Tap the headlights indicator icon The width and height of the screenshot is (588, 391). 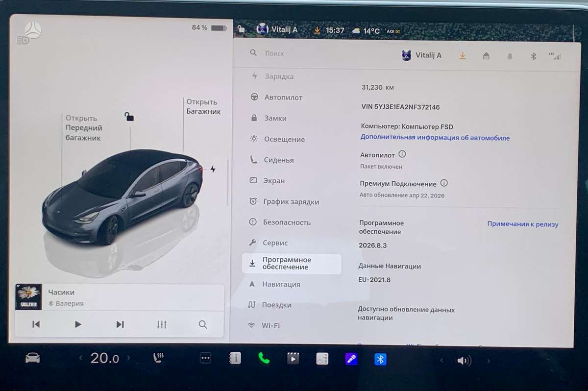pyautogui.click(x=23, y=40)
